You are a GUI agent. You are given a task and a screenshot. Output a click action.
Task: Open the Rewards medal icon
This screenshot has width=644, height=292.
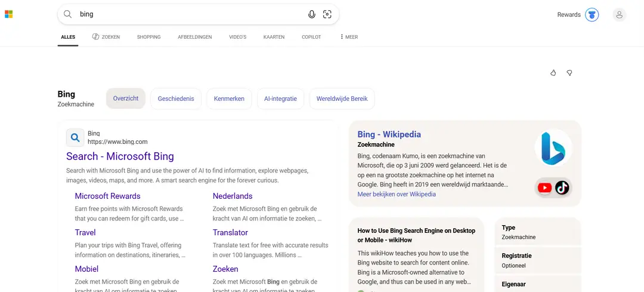point(592,15)
